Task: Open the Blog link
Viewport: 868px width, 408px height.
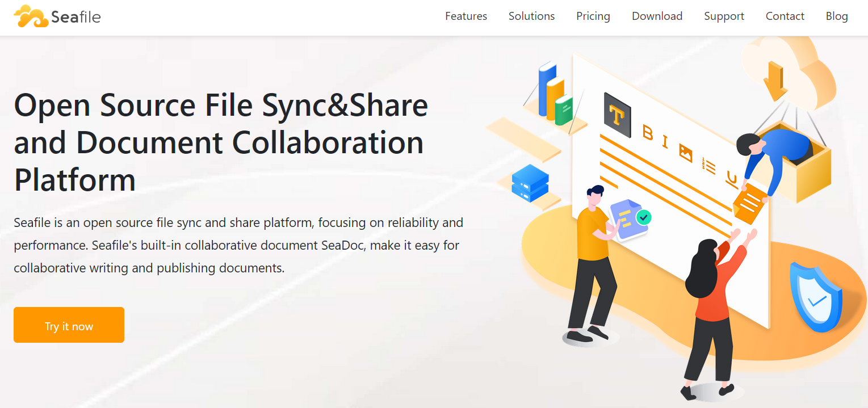Action: 837,16
